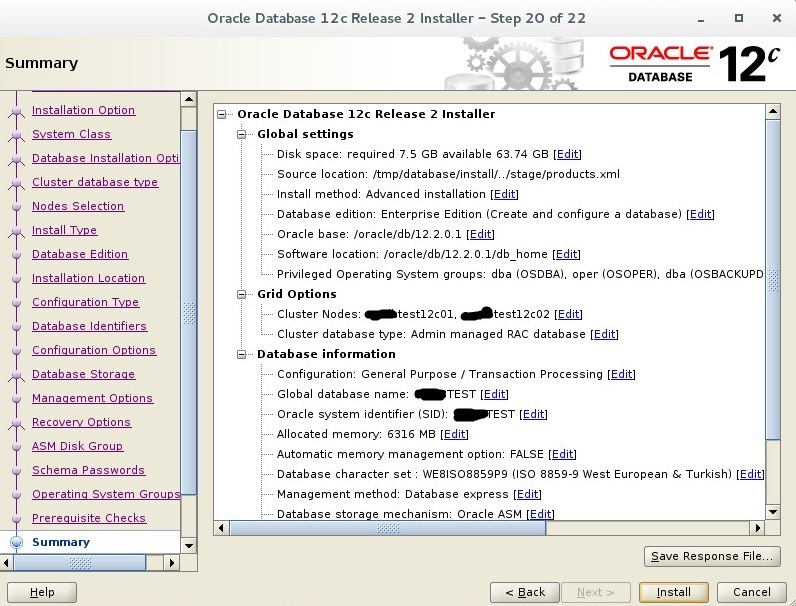Edit the Database character set
The width and height of the screenshot is (796, 606).
(x=750, y=474)
